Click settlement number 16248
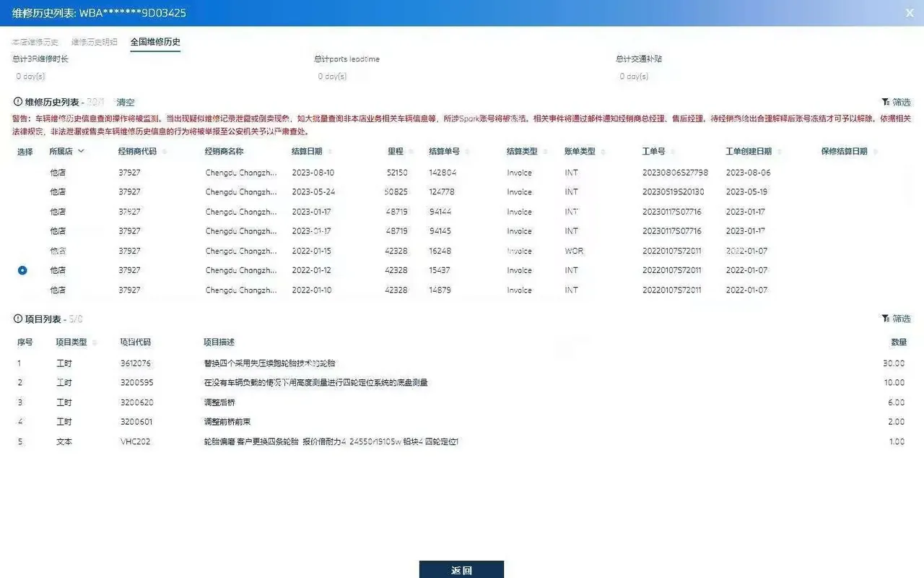This screenshot has height=578, width=924. point(440,251)
